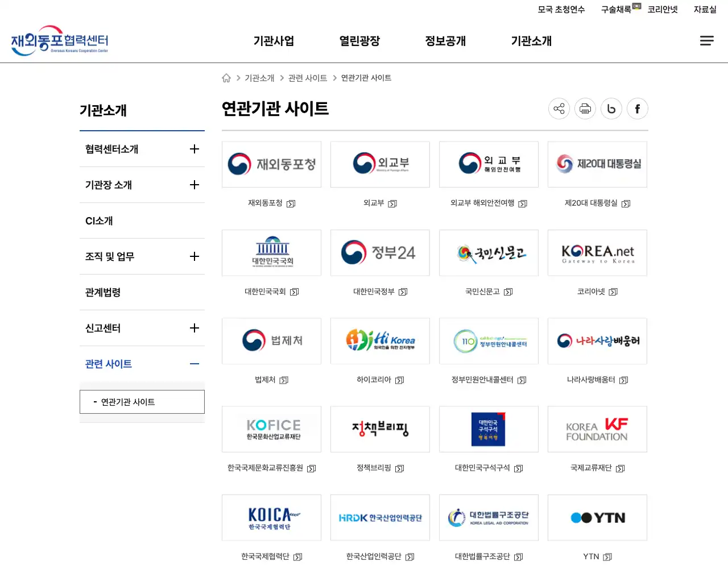The height and width of the screenshot is (582, 728).
Task: Open 코리안넷 top link
Action: 663,10
